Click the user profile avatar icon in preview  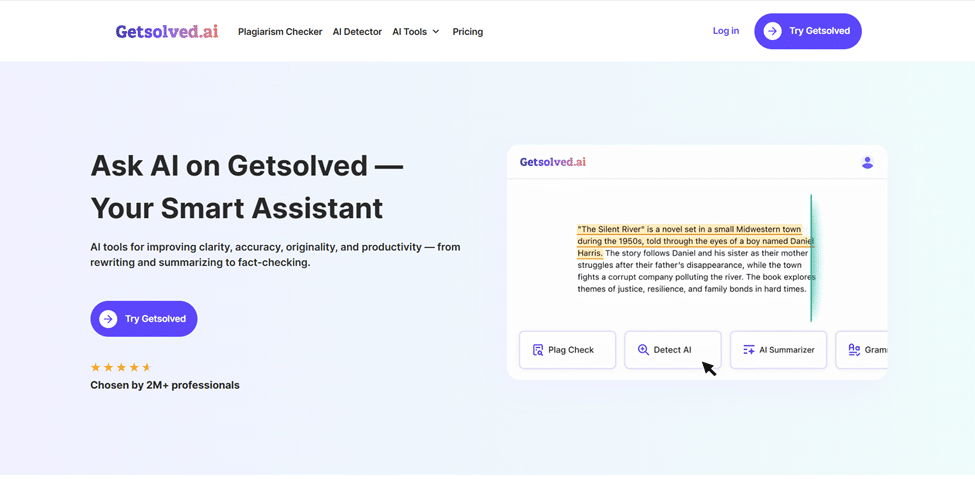click(867, 162)
